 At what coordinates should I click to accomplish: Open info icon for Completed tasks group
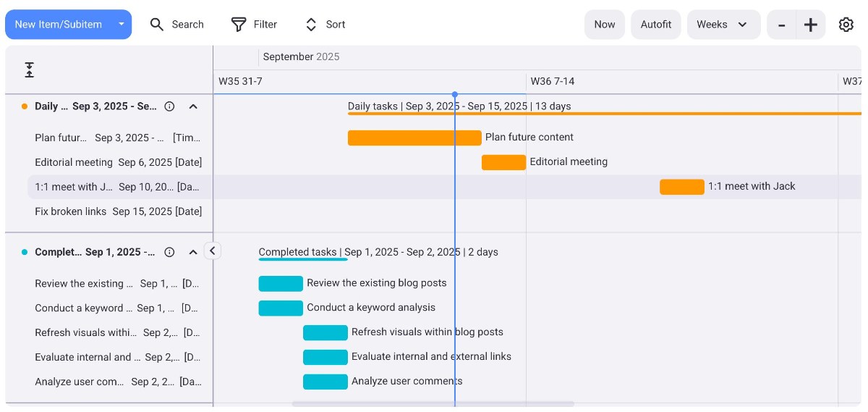(x=170, y=253)
